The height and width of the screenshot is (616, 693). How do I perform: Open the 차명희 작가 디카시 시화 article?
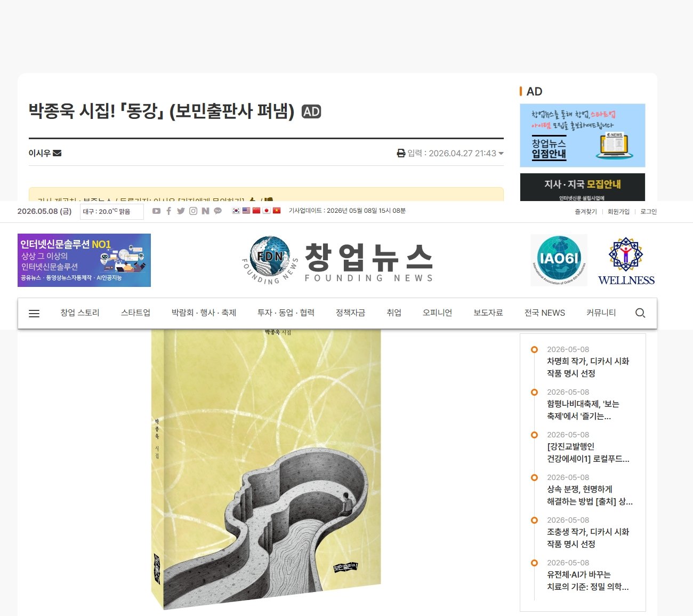(588, 367)
